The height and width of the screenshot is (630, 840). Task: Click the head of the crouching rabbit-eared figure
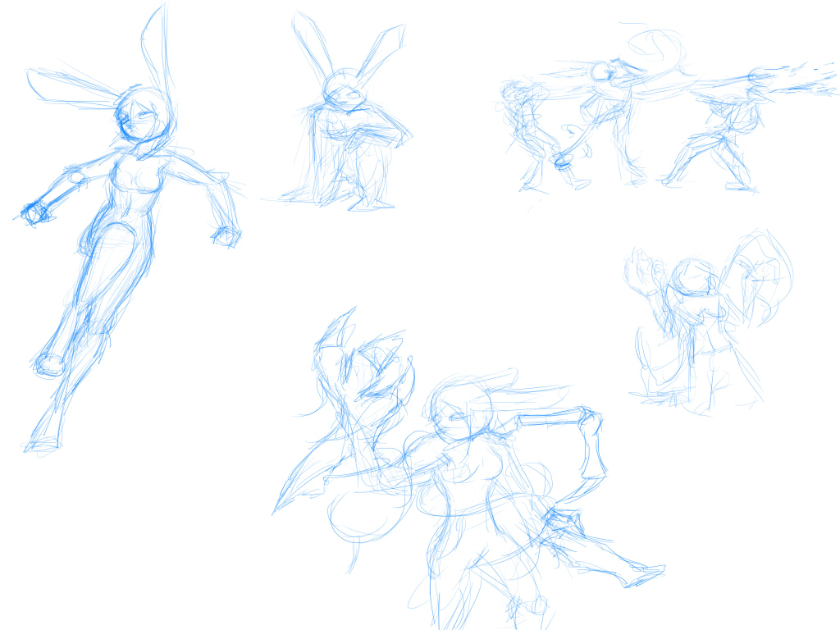pyautogui.click(x=342, y=89)
